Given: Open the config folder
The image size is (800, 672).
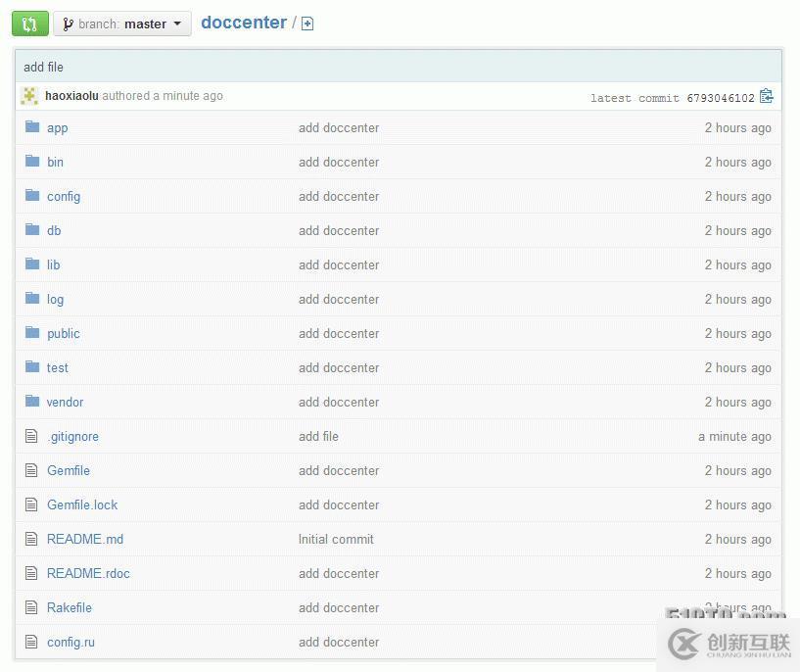Looking at the screenshot, I should 64,197.
